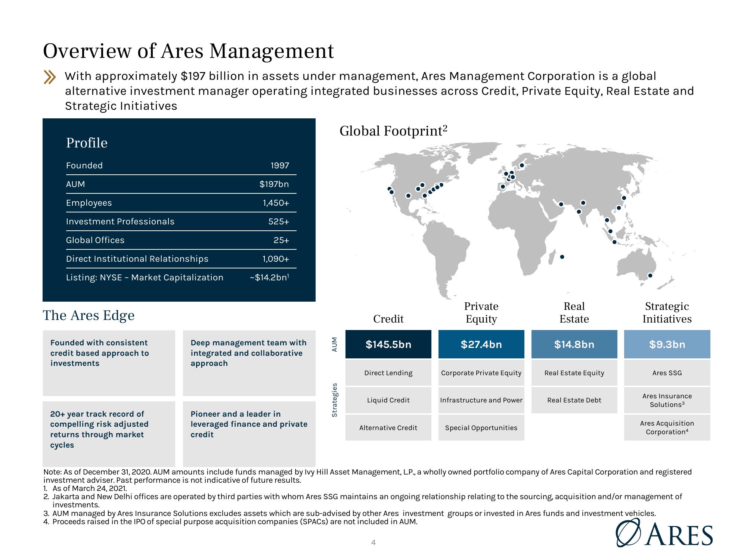Viewport: 747px width, 560px height.
Task: Click the $145.5bn Credit AUM box
Action: point(388,344)
